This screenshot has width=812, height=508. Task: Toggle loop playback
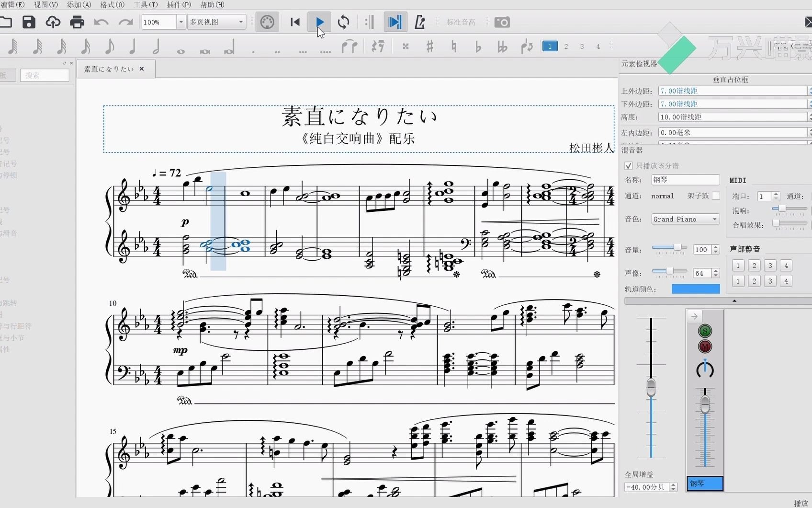click(x=343, y=22)
